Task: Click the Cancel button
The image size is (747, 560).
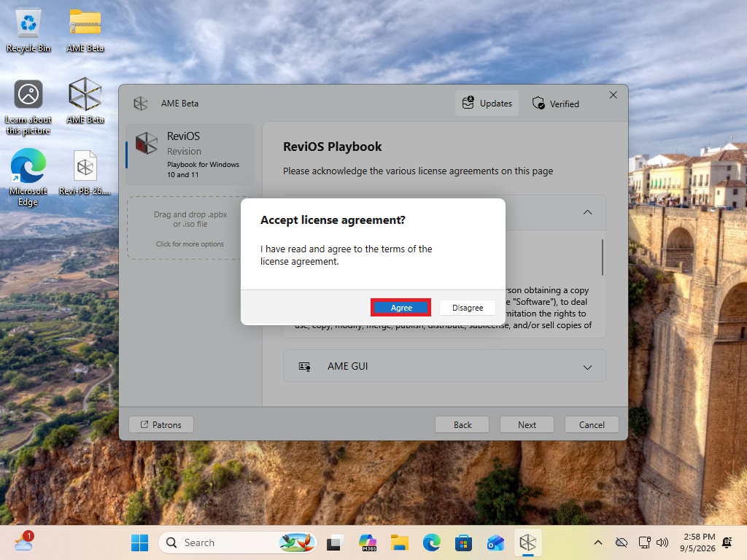Action: click(592, 425)
